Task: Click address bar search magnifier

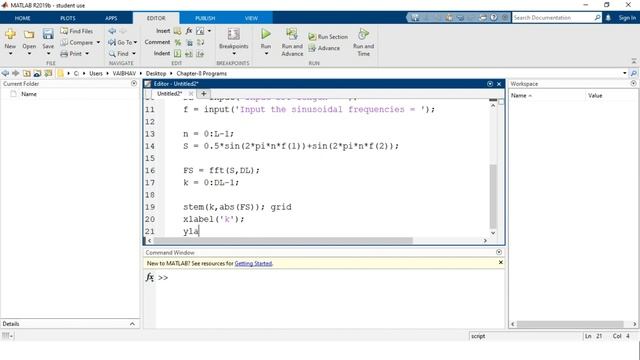Action: pos(633,73)
